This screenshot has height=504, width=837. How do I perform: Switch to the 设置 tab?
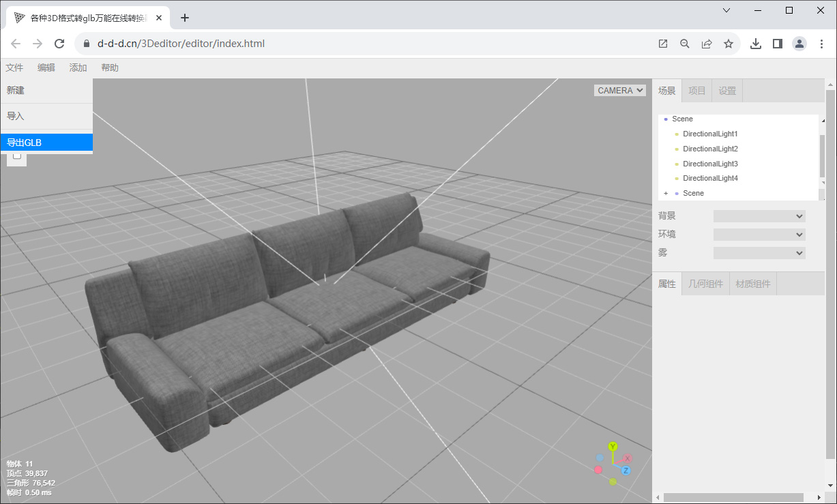tap(727, 91)
